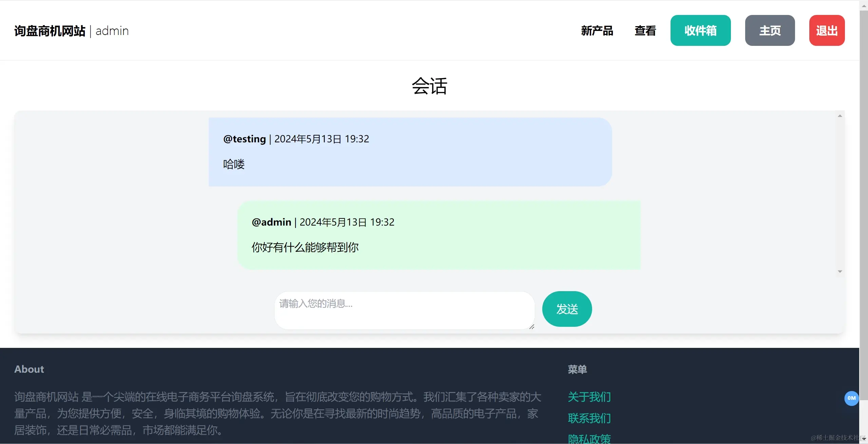
Task: Open the 联系我们 footer link
Action: coord(589,418)
